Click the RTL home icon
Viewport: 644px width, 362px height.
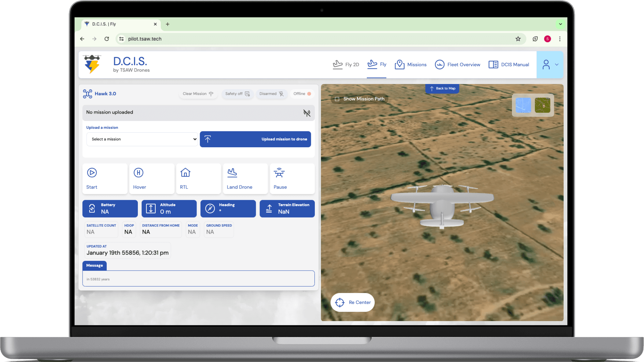point(185,173)
